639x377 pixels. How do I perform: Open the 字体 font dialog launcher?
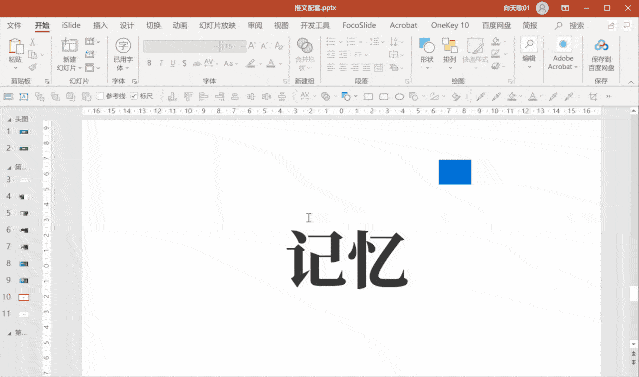coord(285,82)
